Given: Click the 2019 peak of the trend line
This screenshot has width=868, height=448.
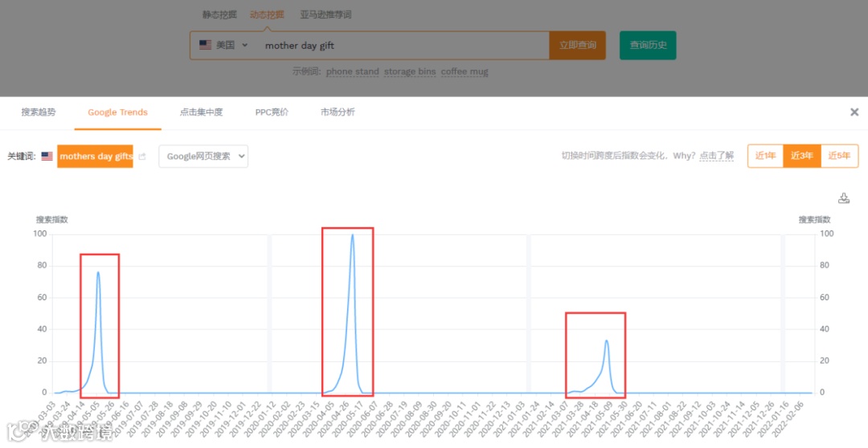Looking at the screenshot, I should click(x=98, y=272).
